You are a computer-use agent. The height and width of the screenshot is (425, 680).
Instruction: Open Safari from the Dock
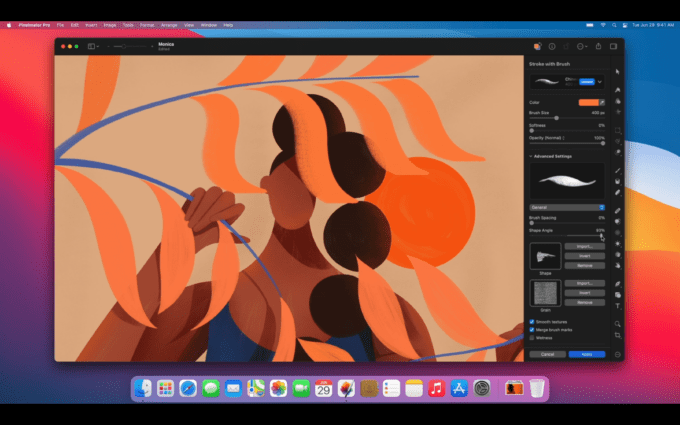187,388
